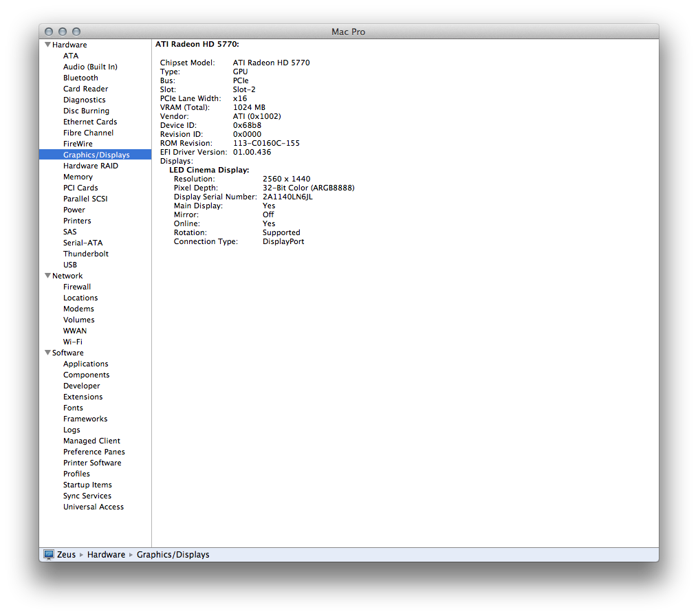The height and width of the screenshot is (616, 698).
Task: Select Startup Items entry
Action: coord(87,485)
